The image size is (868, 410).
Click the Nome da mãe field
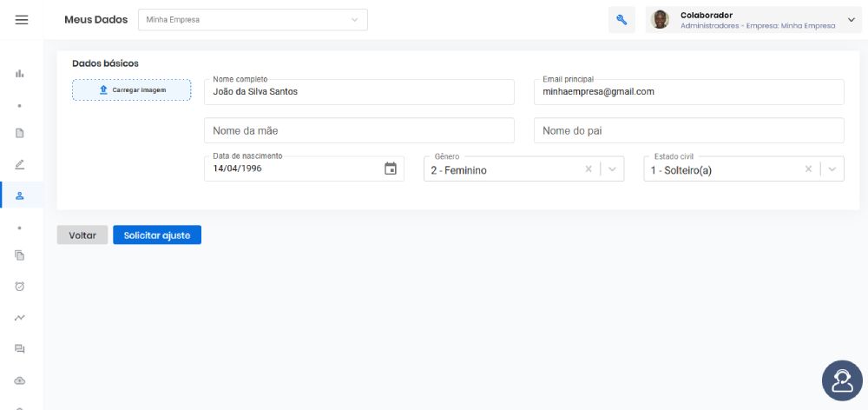point(359,131)
